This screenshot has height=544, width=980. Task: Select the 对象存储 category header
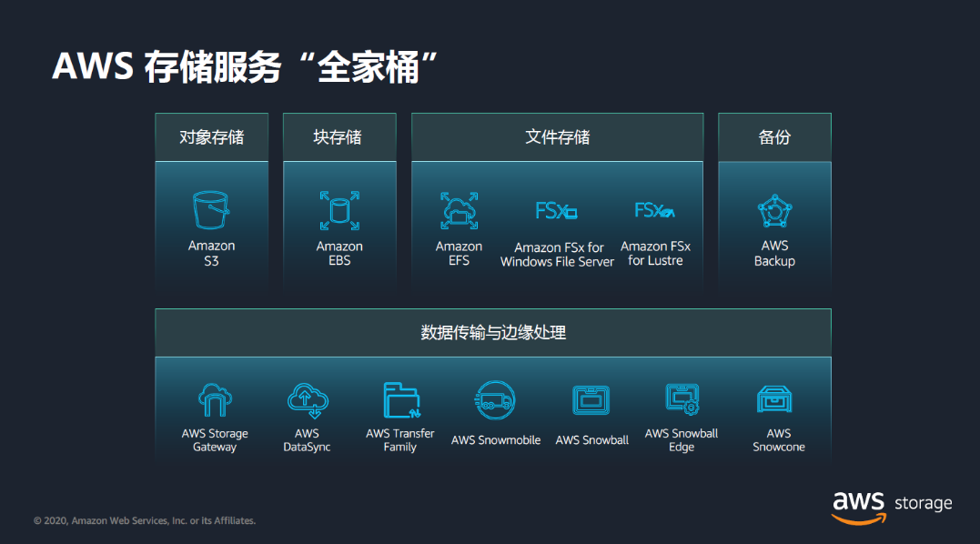click(x=212, y=137)
